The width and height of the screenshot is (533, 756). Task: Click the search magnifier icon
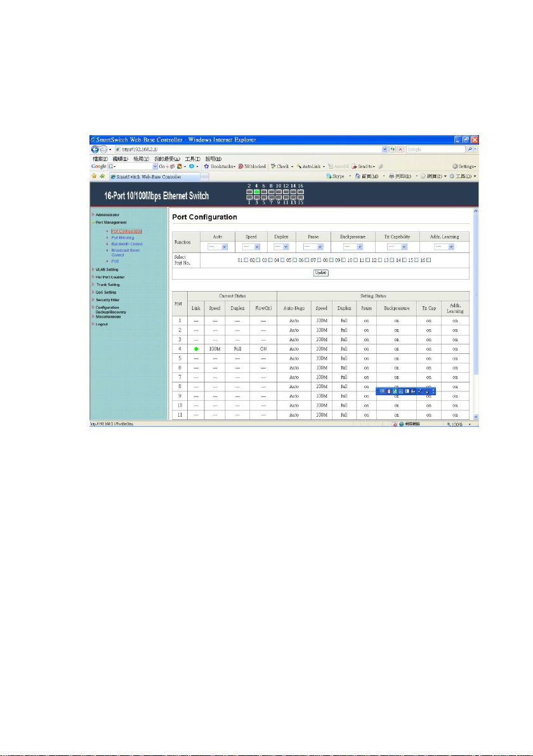tap(470, 150)
